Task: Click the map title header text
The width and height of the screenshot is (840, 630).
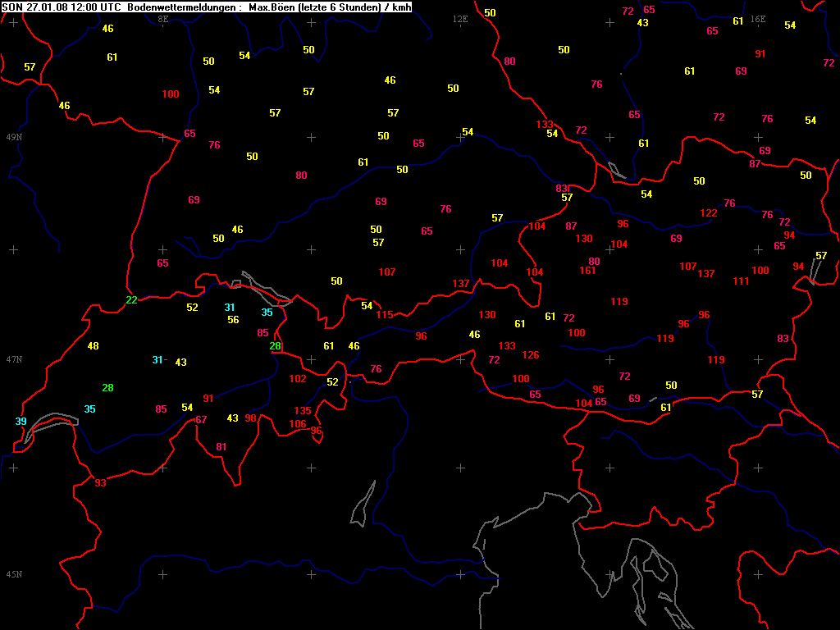Action: click(207, 7)
